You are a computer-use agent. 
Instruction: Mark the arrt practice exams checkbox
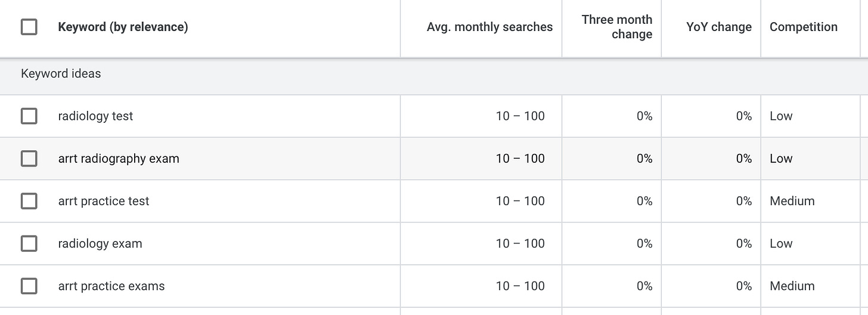[x=29, y=286]
